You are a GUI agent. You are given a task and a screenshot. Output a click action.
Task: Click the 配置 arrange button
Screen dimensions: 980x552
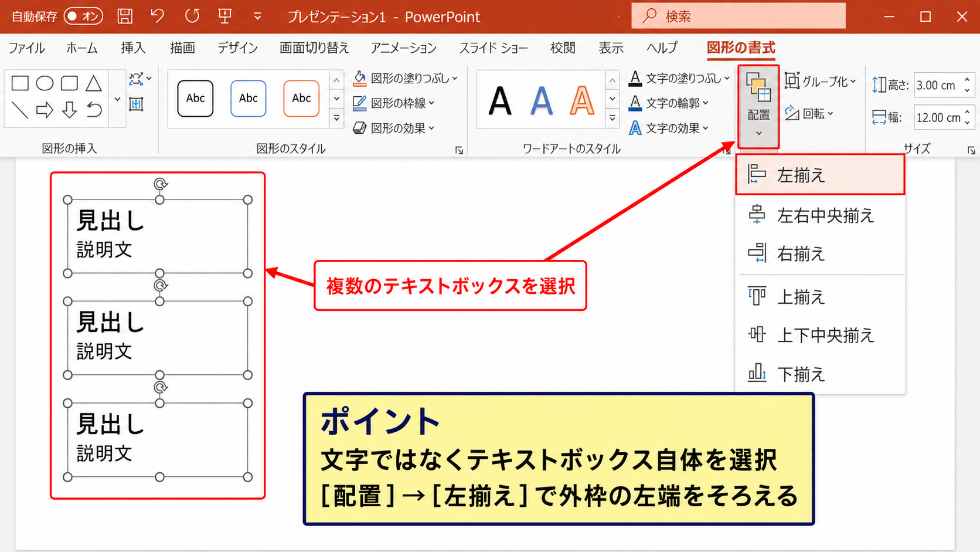click(758, 106)
